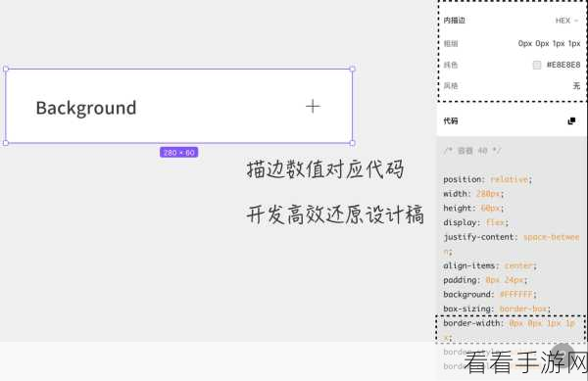Click the bottom-left resize handle of the frame
This screenshot has width=588, height=381.
[x=6, y=143]
